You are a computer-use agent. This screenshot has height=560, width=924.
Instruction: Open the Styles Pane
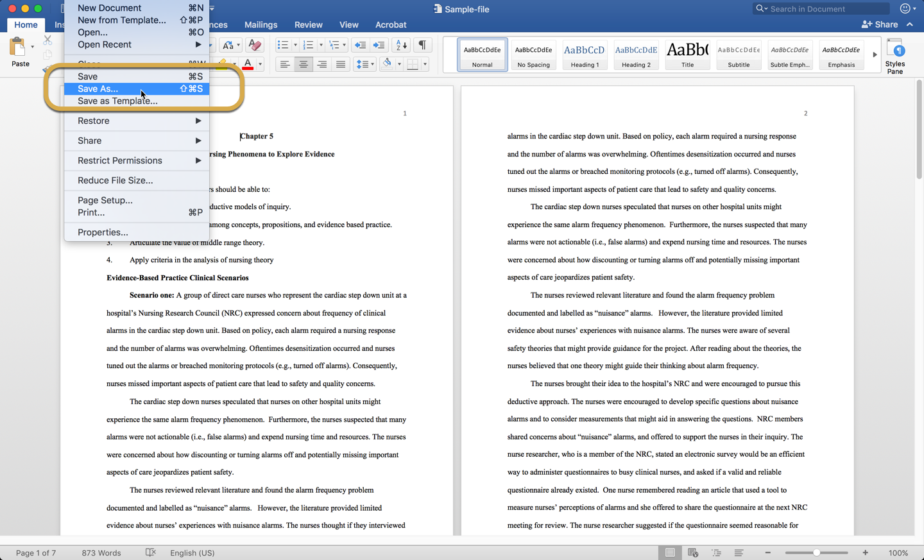pos(894,55)
